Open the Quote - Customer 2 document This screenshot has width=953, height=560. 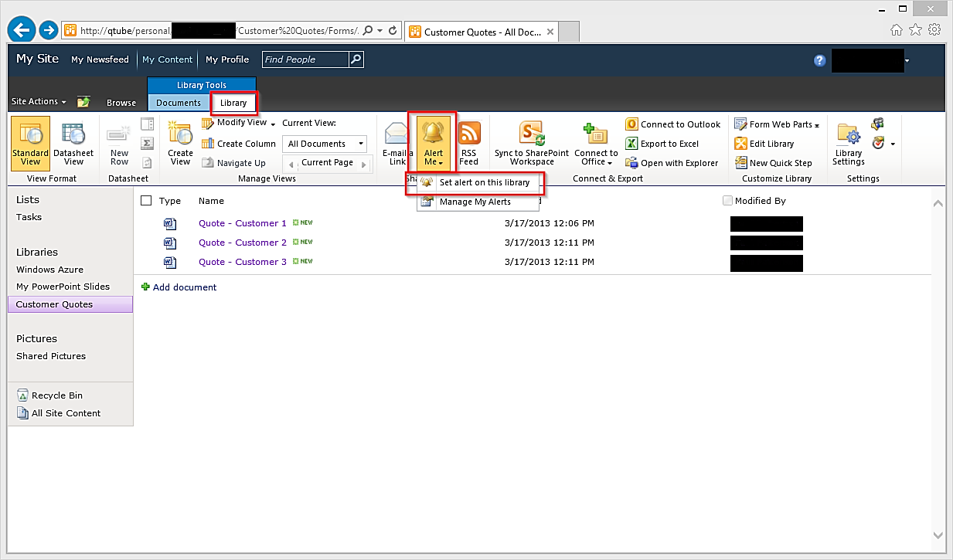242,243
